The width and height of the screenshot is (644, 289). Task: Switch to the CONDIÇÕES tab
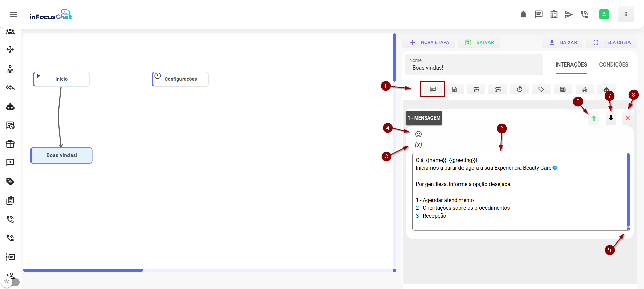point(613,64)
